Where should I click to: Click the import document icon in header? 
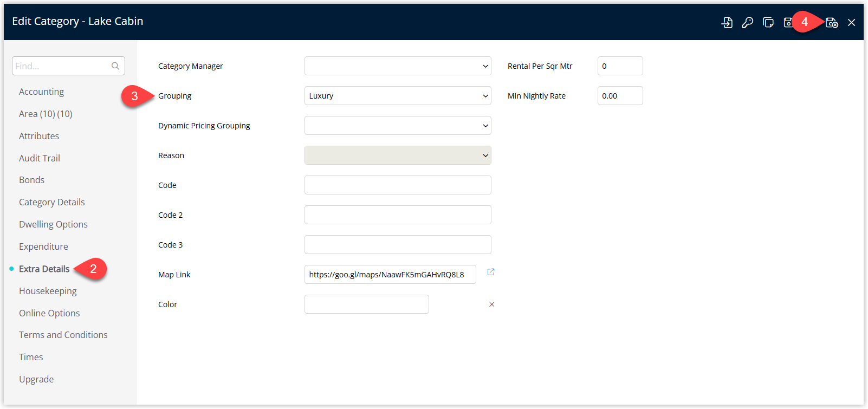pos(727,22)
